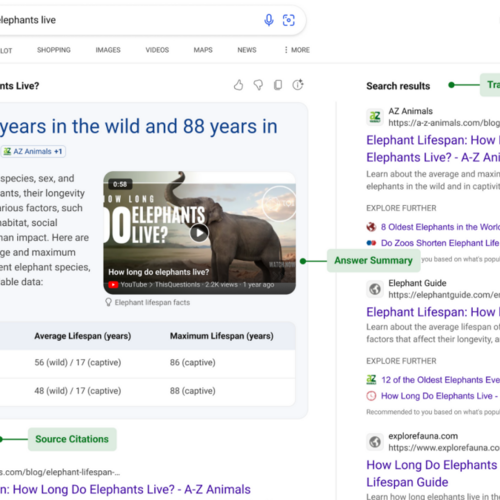Open the Elephant Lifespan A-Z Animals result title
500x500 pixels.
433,149
